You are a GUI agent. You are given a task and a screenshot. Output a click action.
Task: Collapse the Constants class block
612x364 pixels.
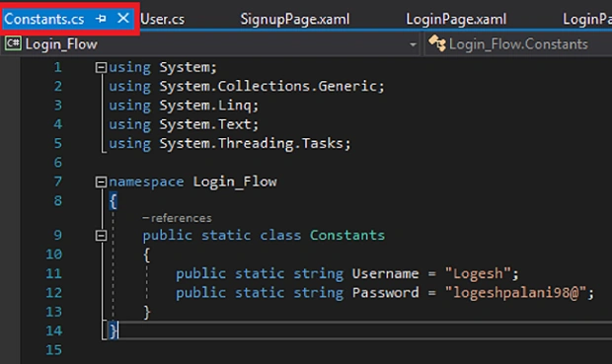(101, 235)
